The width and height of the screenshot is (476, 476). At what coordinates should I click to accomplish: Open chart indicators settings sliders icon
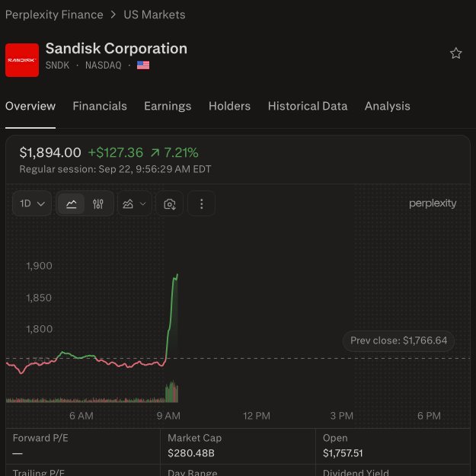tap(97, 203)
